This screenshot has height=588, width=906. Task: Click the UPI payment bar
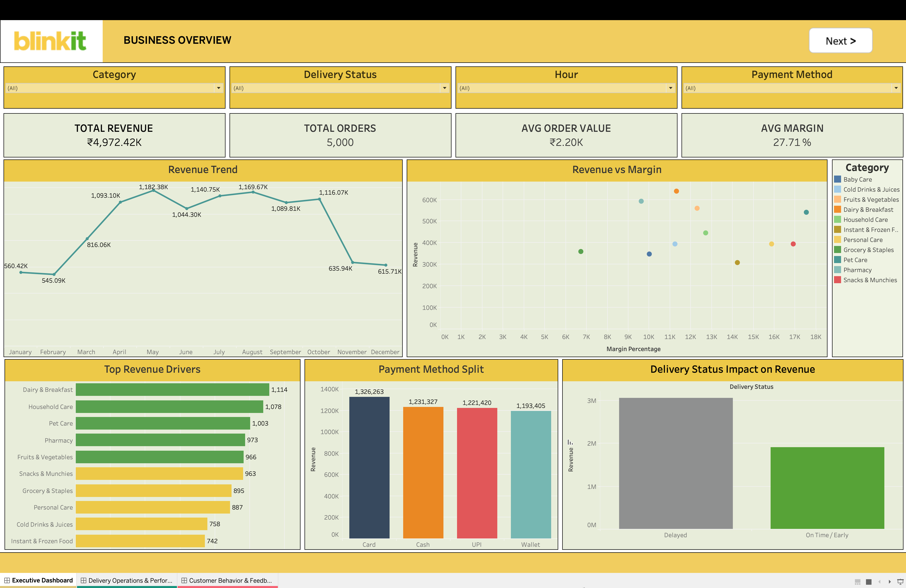477,473
